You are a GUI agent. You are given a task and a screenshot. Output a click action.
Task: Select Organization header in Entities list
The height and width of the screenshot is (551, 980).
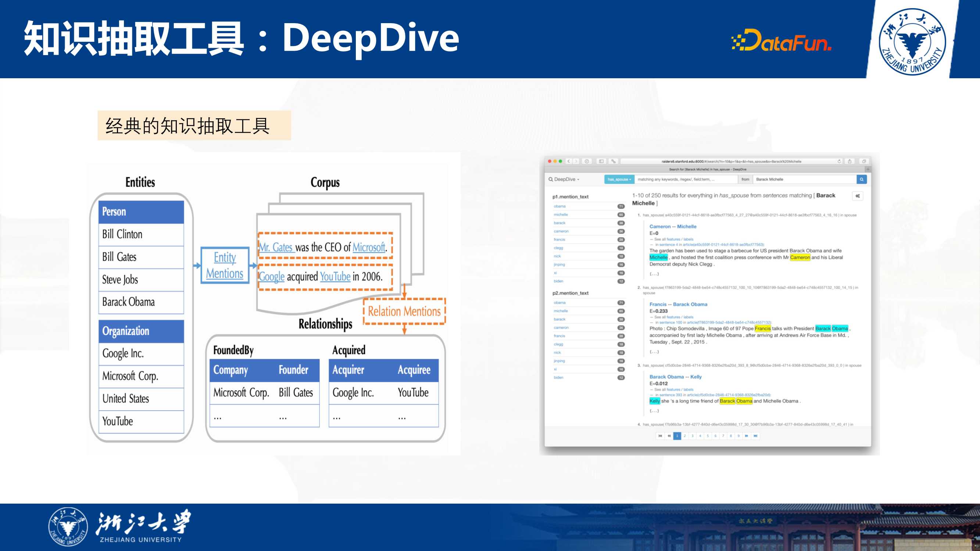(141, 331)
